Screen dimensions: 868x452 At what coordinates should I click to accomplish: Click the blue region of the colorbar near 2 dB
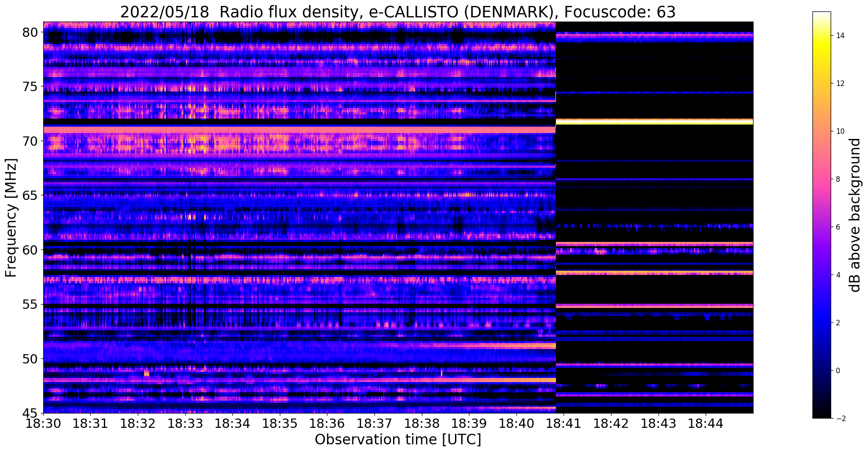[x=821, y=323]
